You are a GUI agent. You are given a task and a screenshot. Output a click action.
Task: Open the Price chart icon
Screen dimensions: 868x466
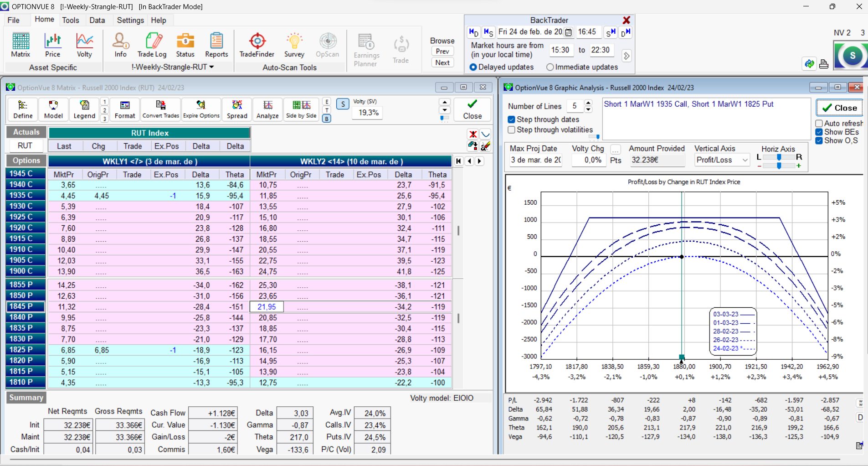point(52,45)
